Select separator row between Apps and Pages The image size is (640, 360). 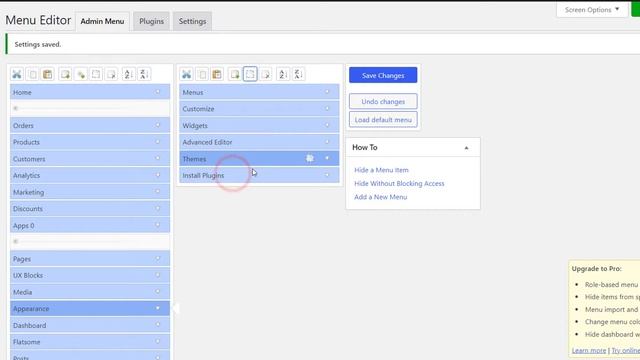tap(90, 242)
